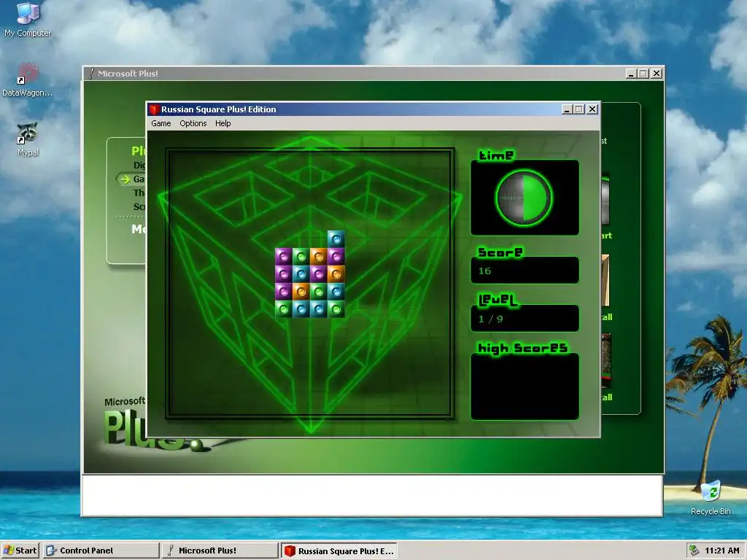Click the score display showing 16
The image size is (747, 560).
tap(525, 271)
